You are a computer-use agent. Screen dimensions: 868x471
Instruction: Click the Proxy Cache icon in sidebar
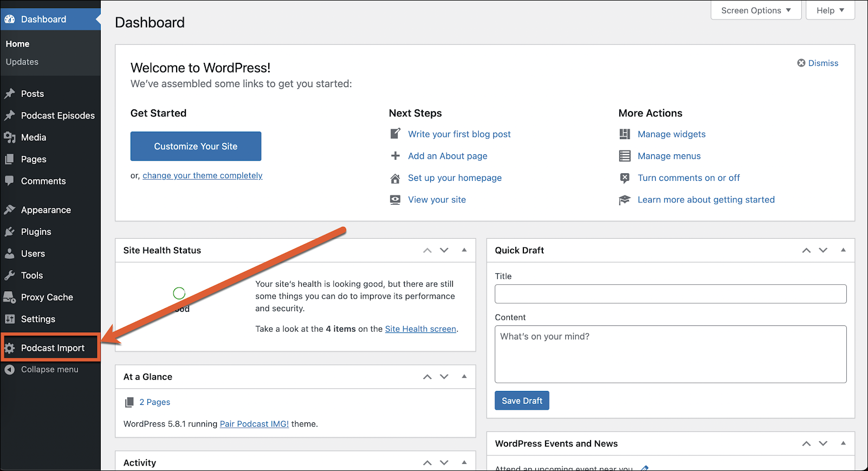point(9,297)
